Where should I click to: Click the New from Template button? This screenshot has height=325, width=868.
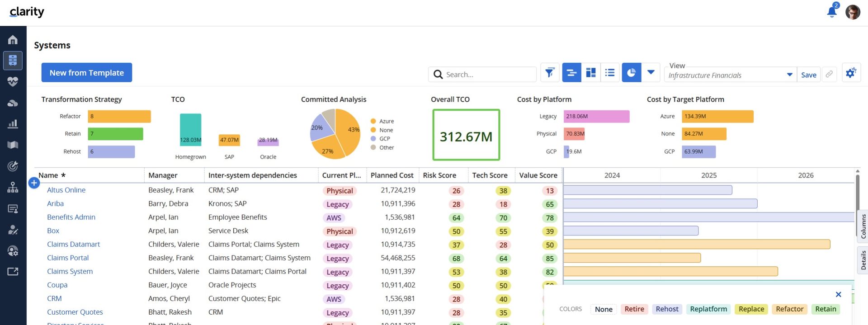pyautogui.click(x=87, y=73)
